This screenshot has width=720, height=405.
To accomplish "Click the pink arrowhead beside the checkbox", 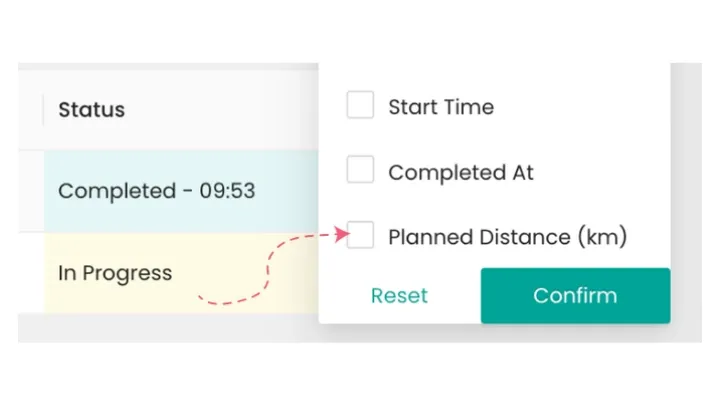I will [342, 234].
